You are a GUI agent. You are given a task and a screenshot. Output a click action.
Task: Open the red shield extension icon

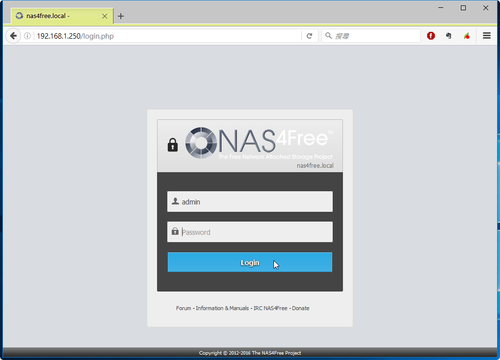431,36
